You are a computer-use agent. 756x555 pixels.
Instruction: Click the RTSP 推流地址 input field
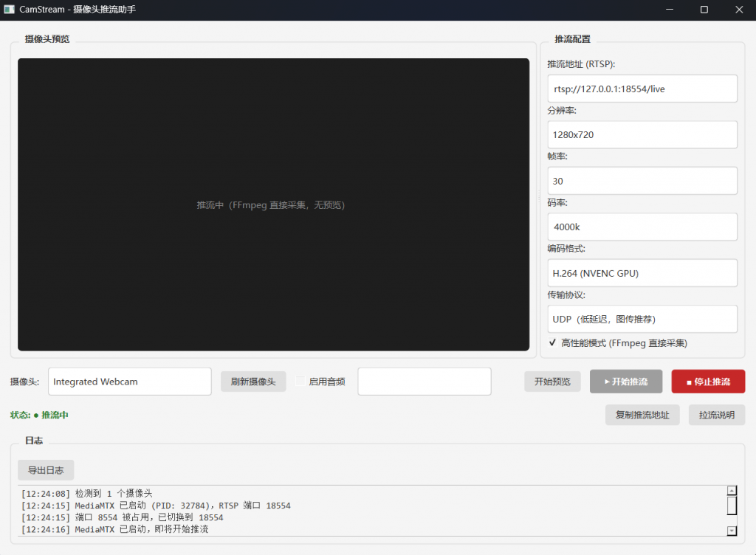pos(642,89)
